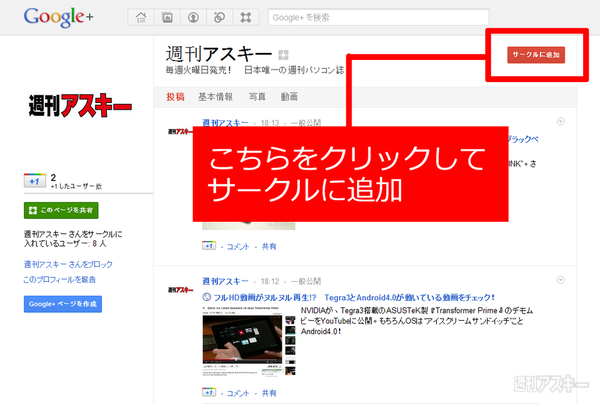Open the Home stream icon
Viewport: 600px width, 404px height.
(x=141, y=17)
